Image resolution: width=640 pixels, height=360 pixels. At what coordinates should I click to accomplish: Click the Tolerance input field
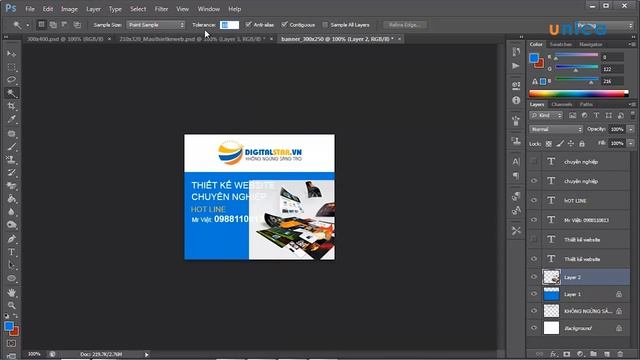pyautogui.click(x=229, y=25)
